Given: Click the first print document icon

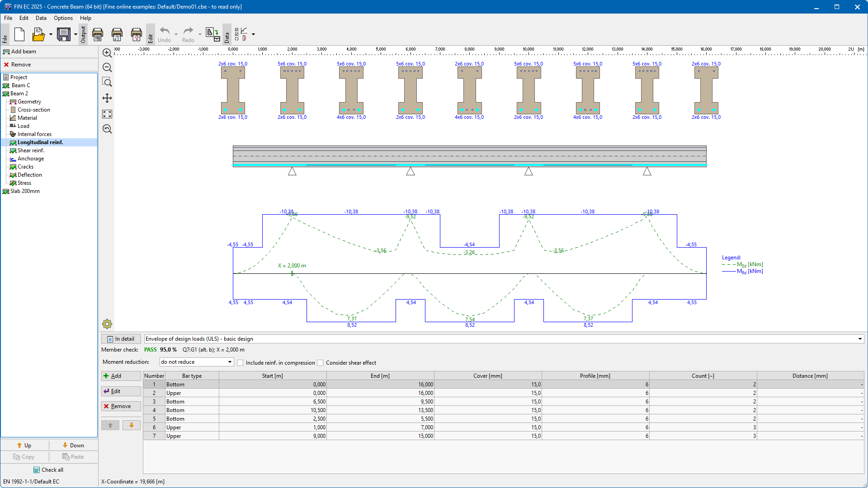Looking at the screenshot, I should pos(98,34).
